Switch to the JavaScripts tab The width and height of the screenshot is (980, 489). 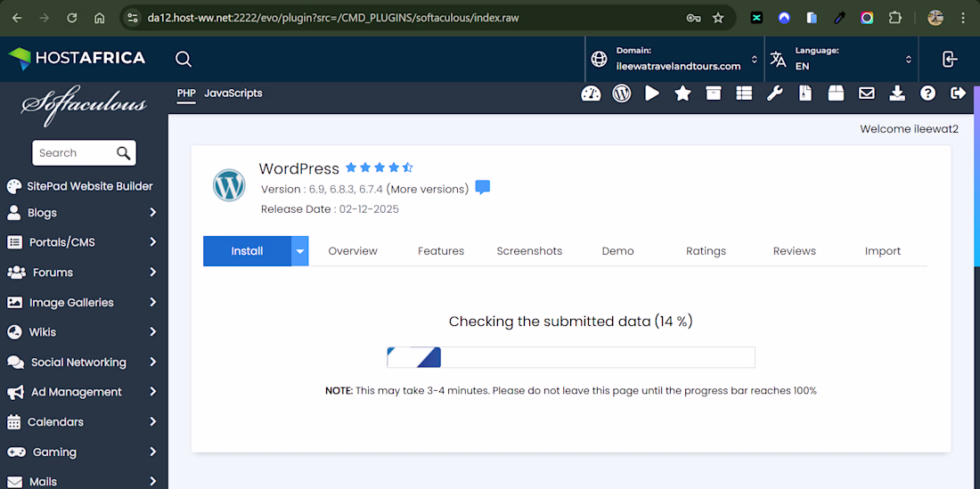tap(233, 94)
